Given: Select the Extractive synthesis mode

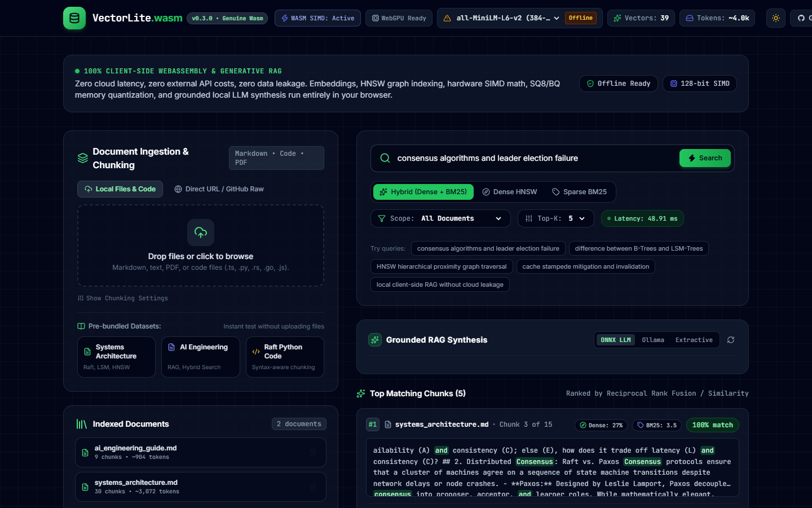Looking at the screenshot, I should pyautogui.click(x=694, y=340).
